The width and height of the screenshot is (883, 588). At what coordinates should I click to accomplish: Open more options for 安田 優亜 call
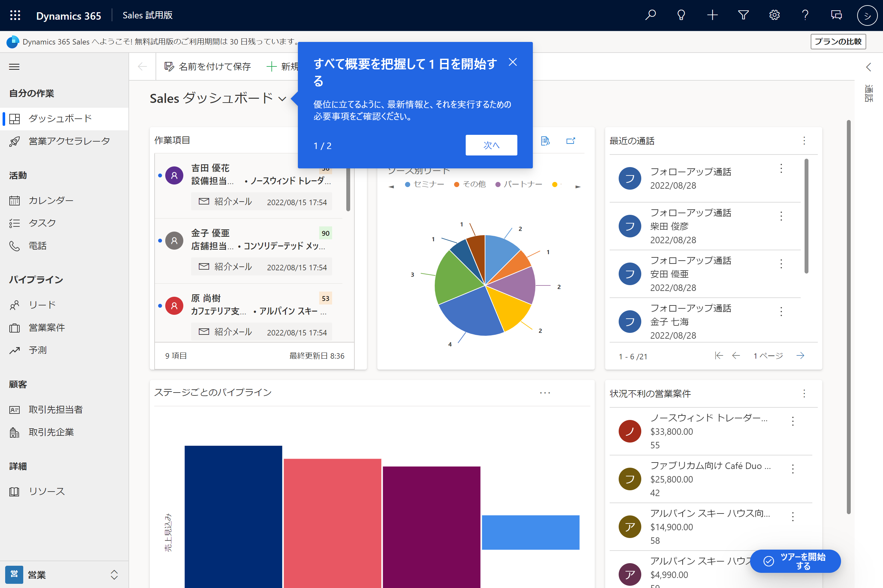781,264
